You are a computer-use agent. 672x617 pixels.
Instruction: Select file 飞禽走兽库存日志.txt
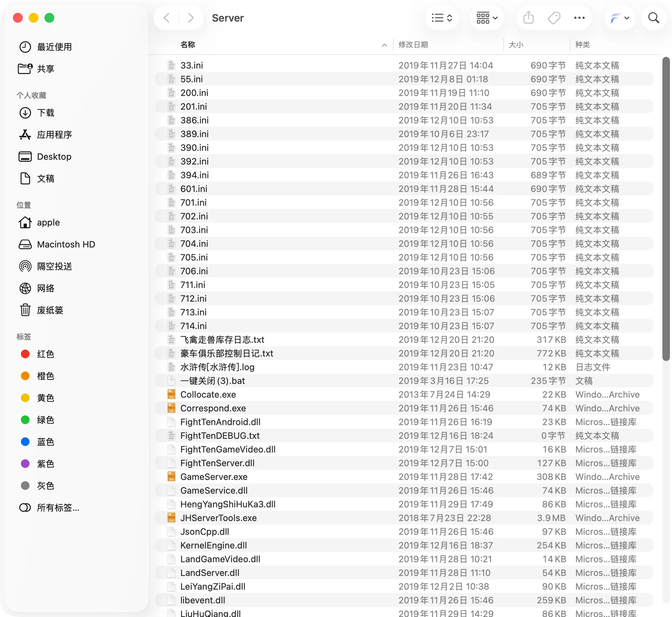point(404,340)
